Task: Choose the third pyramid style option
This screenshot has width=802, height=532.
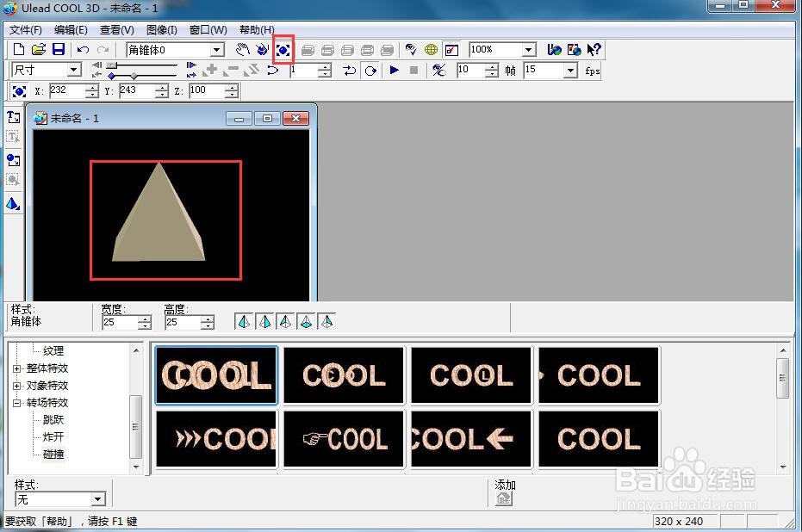Action: point(285,321)
